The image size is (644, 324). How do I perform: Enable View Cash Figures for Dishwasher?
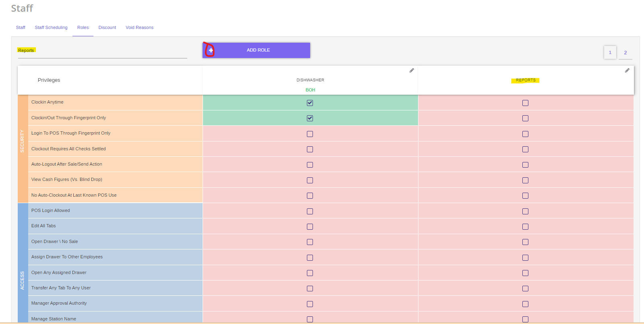click(x=310, y=180)
